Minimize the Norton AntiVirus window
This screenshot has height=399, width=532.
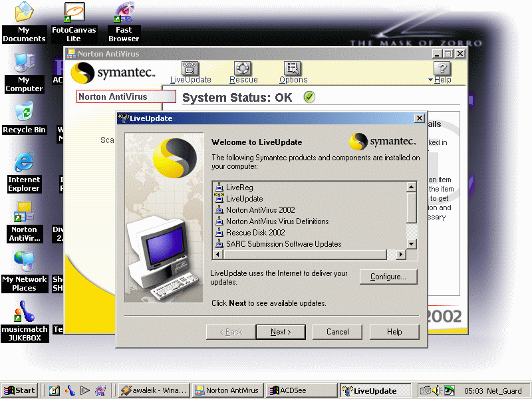click(437, 54)
